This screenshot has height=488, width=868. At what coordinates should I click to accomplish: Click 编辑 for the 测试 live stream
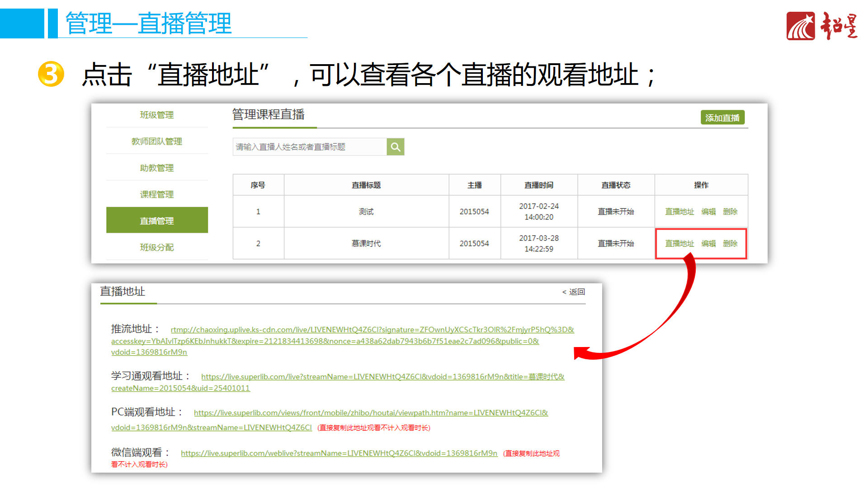tap(708, 211)
